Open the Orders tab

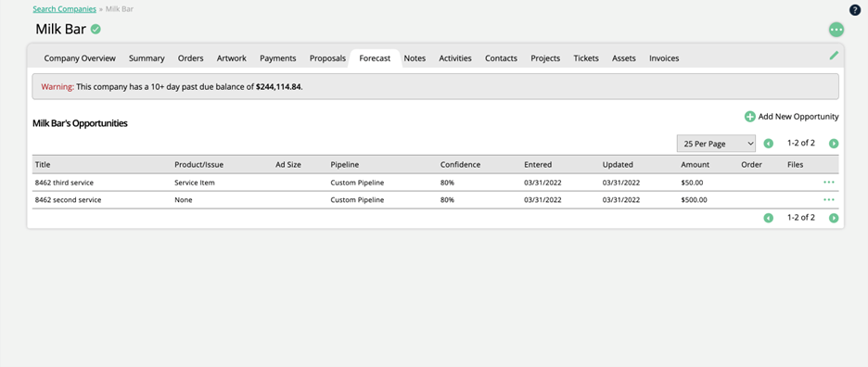pyautogui.click(x=190, y=58)
